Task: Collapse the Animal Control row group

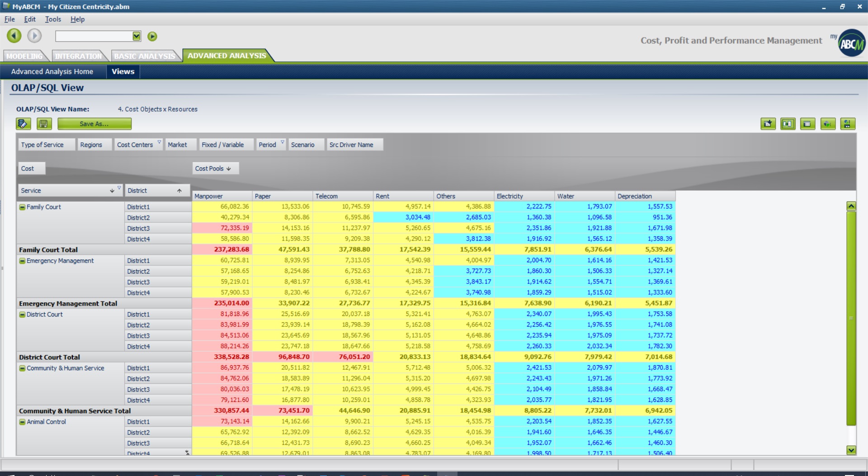Action: coord(22,422)
